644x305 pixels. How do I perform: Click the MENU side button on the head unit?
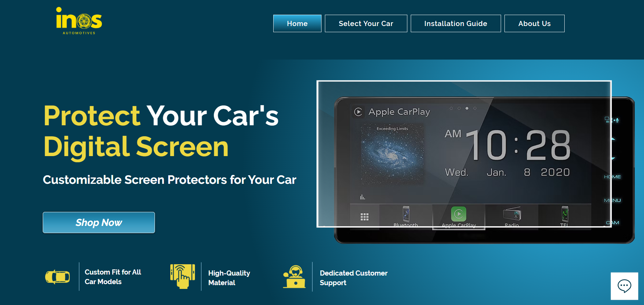point(612,200)
